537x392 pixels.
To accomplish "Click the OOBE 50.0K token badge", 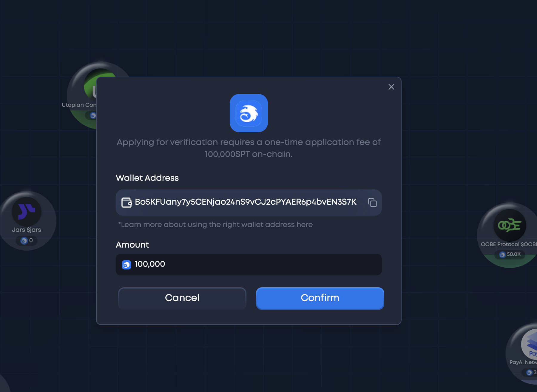I will click(x=510, y=254).
